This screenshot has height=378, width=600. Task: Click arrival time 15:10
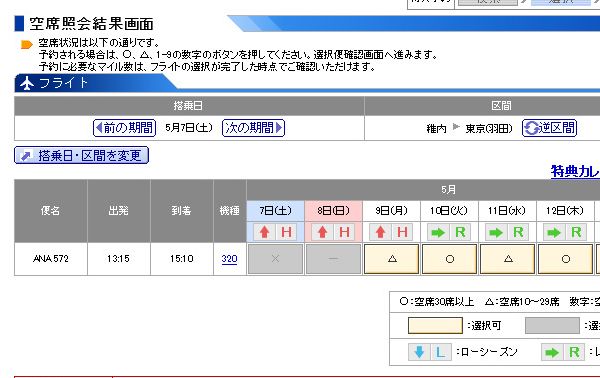pyautogui.click(x=182, y=259)
